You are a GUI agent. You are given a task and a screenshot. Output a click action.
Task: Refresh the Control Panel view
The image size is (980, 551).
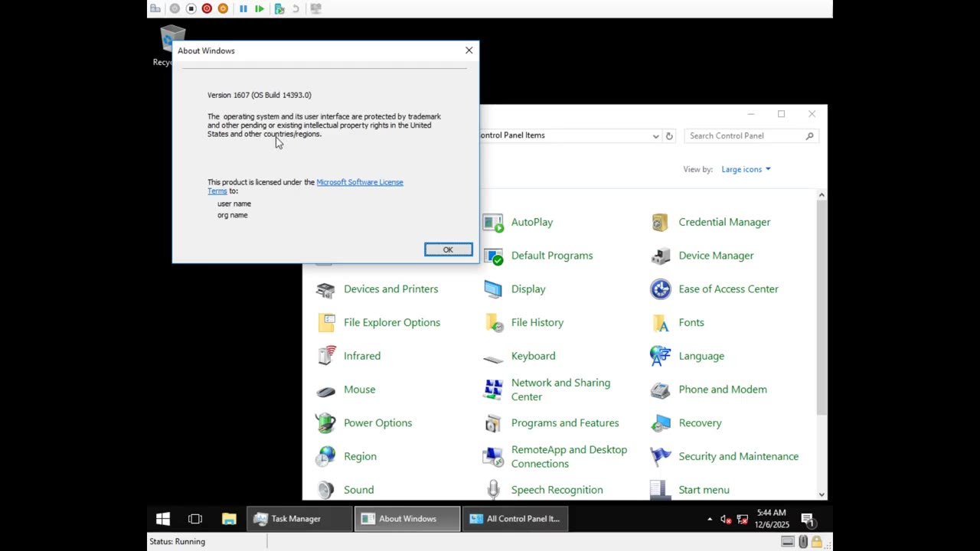(669, 136)
